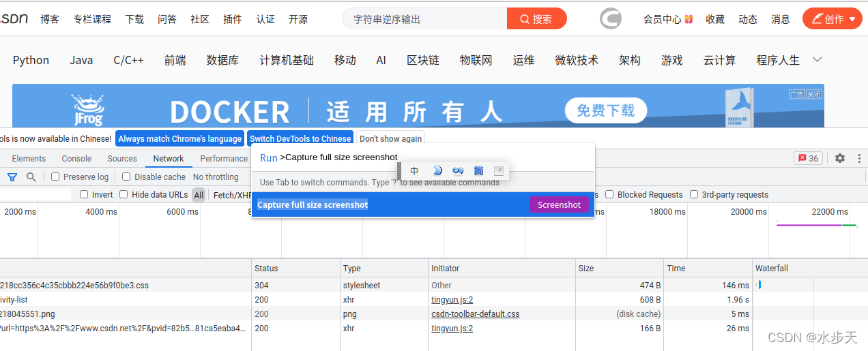This screenshot has width=868, height=351.
Task: Select the Network tab
Action: [169, 158]
